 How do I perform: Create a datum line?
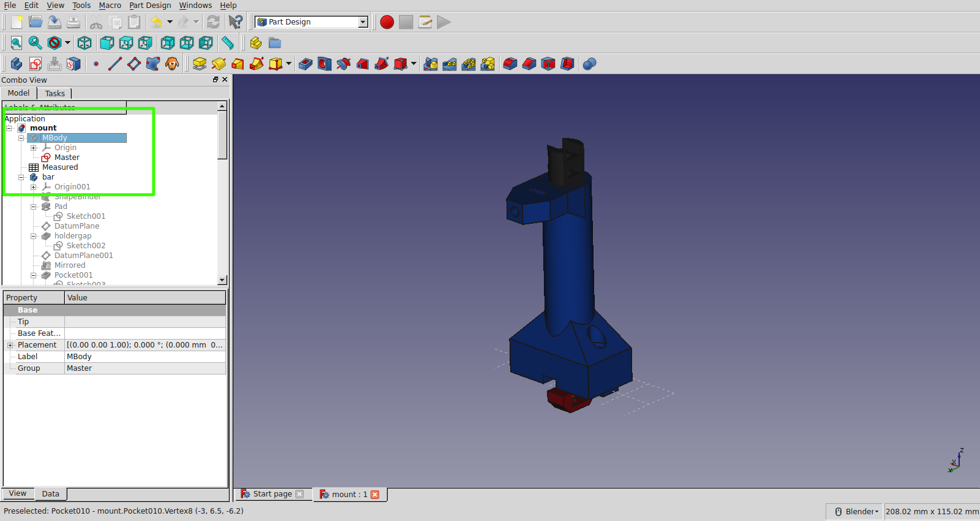pyautogui.click(x=115, y=64)
